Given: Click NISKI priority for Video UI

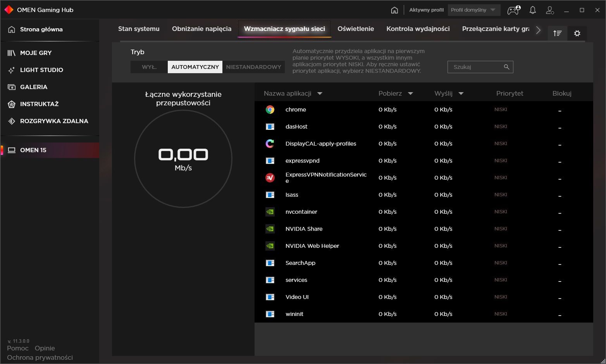Looking at the screenshot, I should pos(501,297).
